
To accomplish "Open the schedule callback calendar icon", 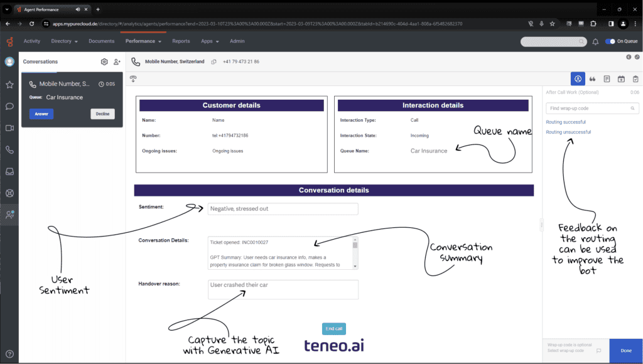I will [621, 79].
